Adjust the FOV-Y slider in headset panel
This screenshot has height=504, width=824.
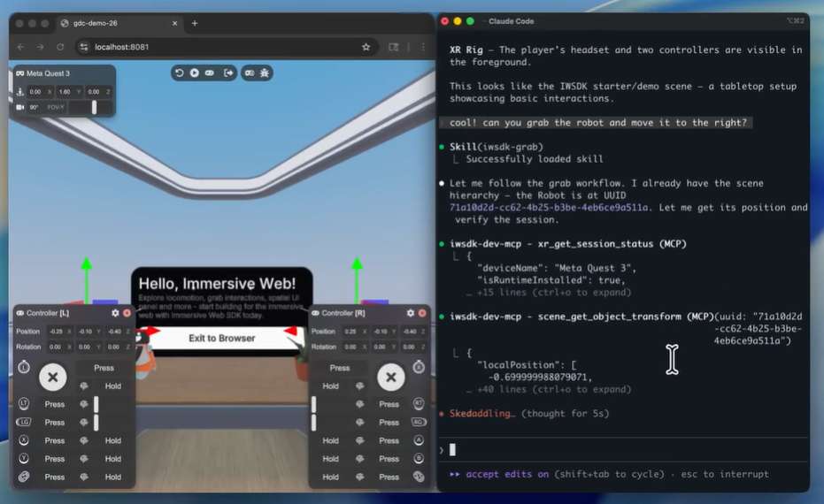coord(94,107)
